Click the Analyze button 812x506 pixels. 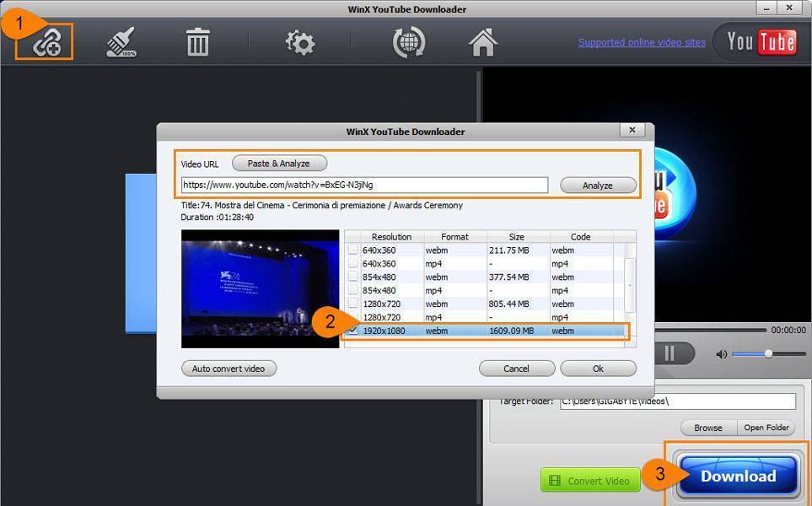click(x=597, y=186)
